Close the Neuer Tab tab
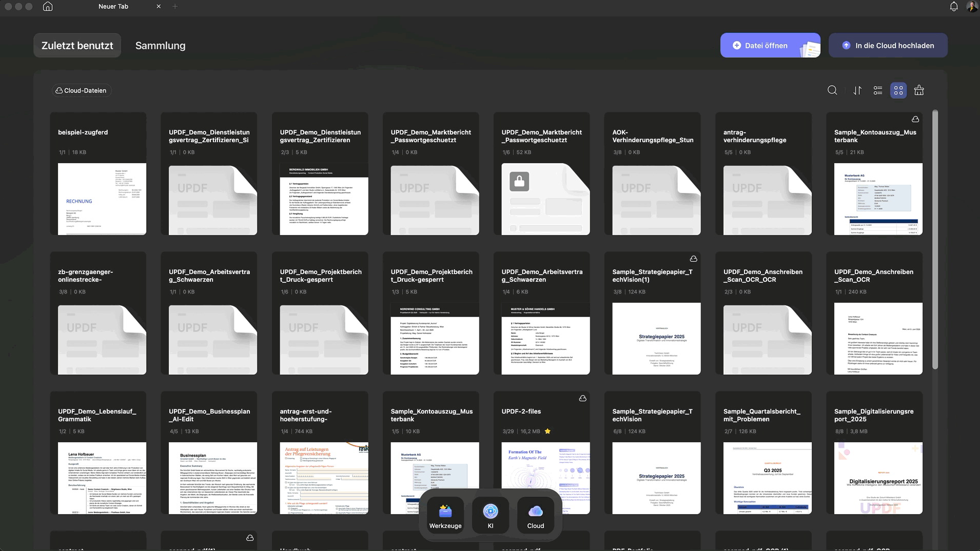Image resolution: width=980 pixels, height=551 pixels. [x=159, y=7]
